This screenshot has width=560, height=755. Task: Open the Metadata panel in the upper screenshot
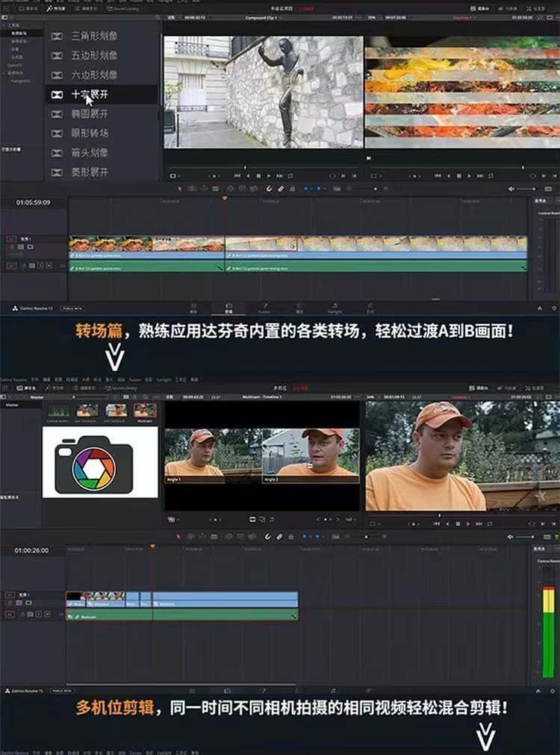[506, 9]
